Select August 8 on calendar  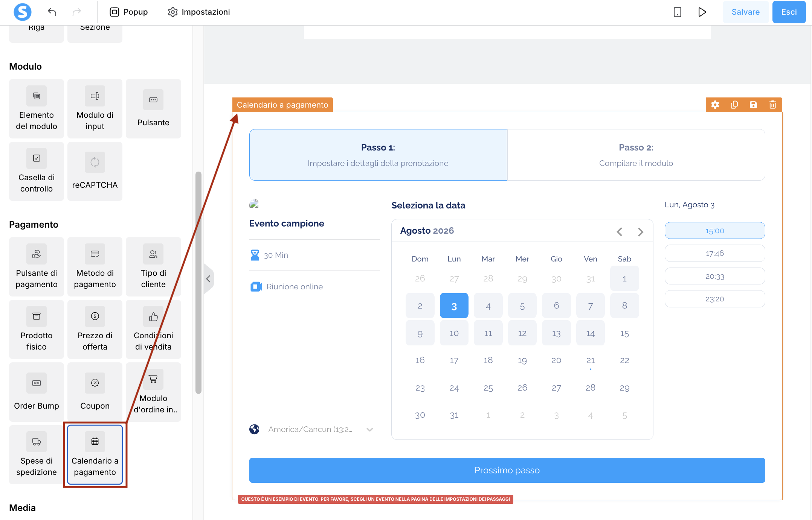point(624,306)
